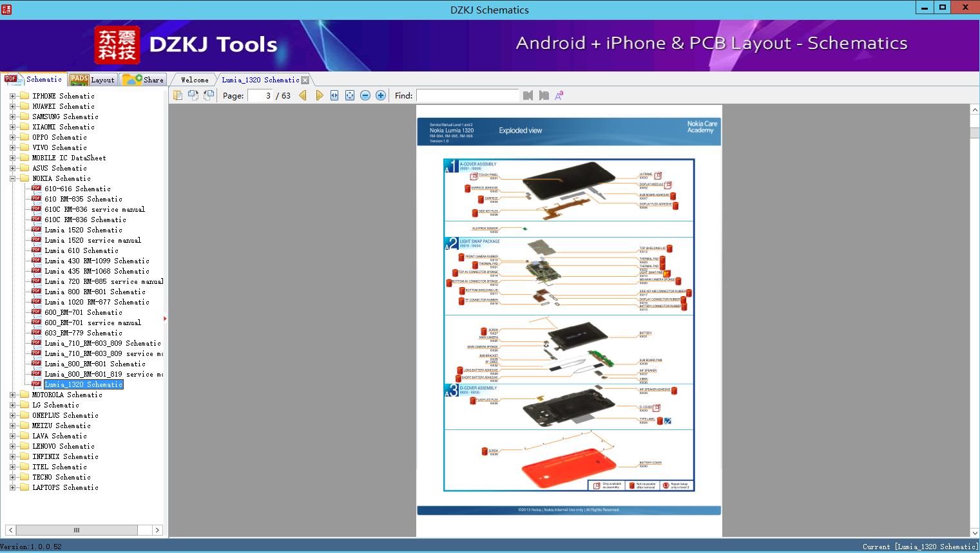
Task: Open Lumia 430 RM-1099 Schematic
Action: click(97, 261)
